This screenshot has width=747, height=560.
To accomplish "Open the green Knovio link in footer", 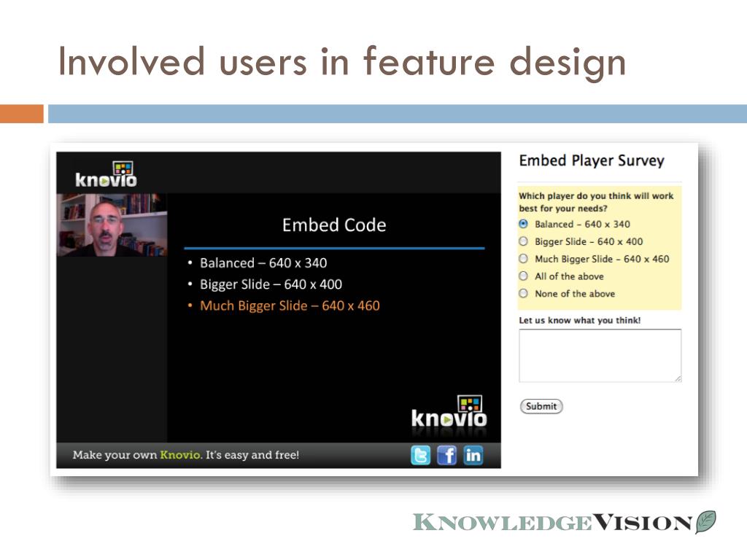I will pos(180,455).
